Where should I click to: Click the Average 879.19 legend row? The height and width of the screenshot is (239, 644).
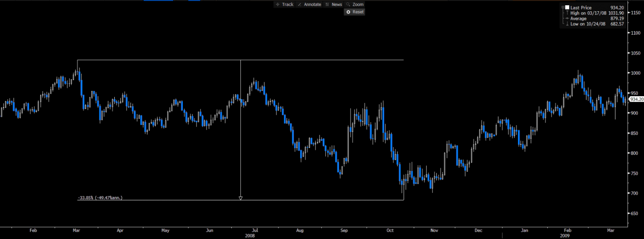(595, 19)
